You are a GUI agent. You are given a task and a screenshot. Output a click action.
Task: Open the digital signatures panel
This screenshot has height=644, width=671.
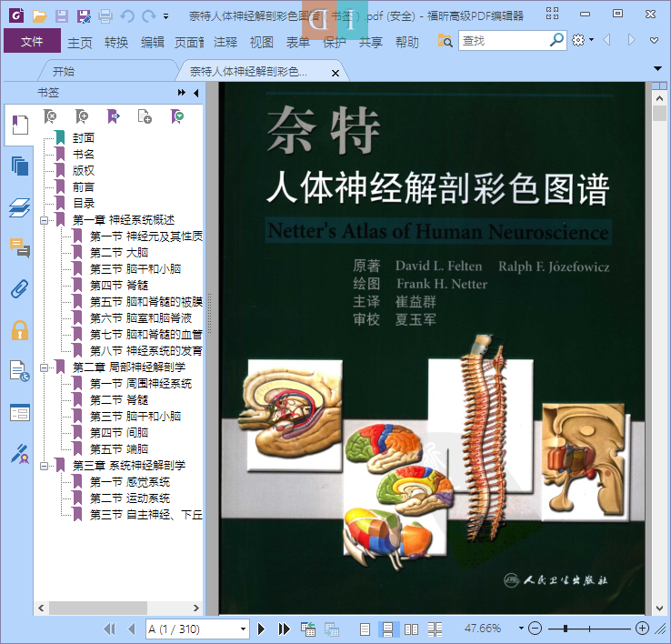[x=20, y=454]
